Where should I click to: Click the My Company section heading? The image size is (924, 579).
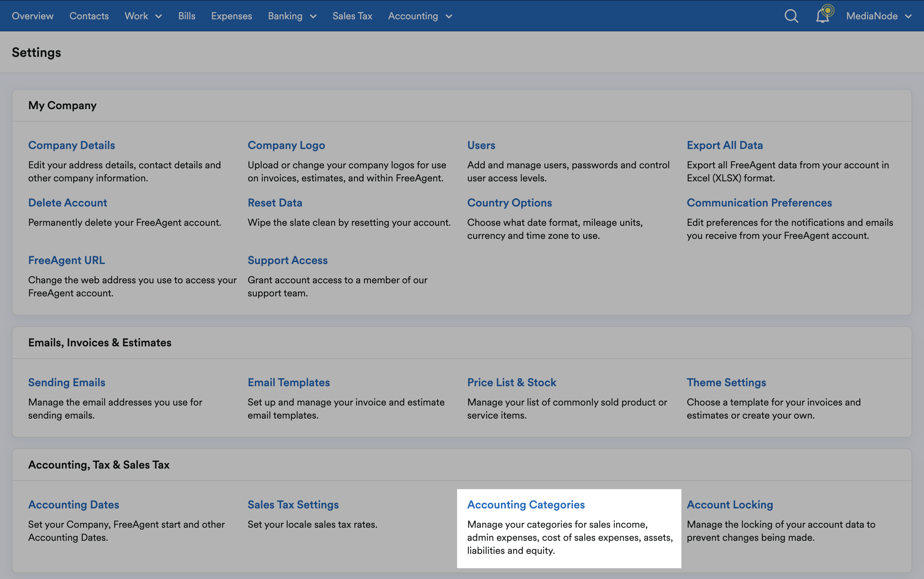coord(62,105)
